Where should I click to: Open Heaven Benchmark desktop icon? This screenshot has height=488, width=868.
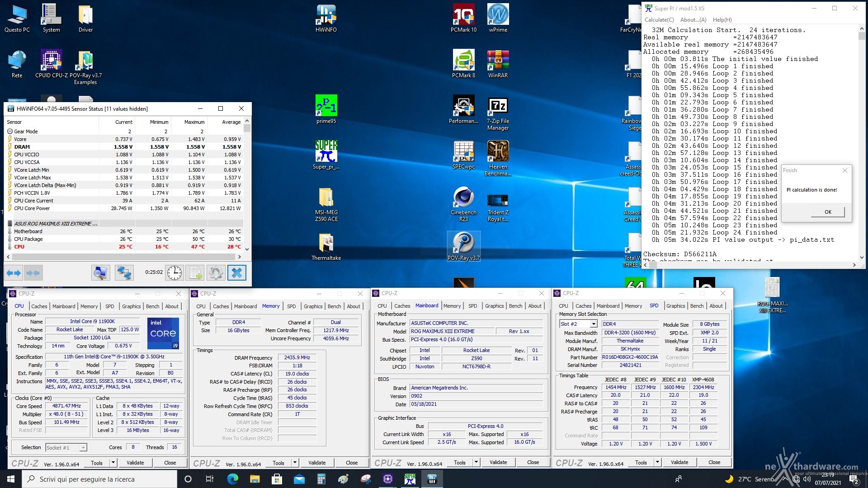pos(498,158)
